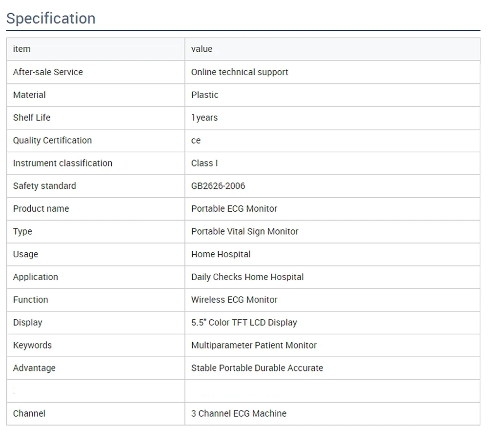Click 'Portable Vital Sign Monitor' type value
Image resolution: width=488 pixels, height=448 pixels.
pyautogui.click(x=245, y=231)
